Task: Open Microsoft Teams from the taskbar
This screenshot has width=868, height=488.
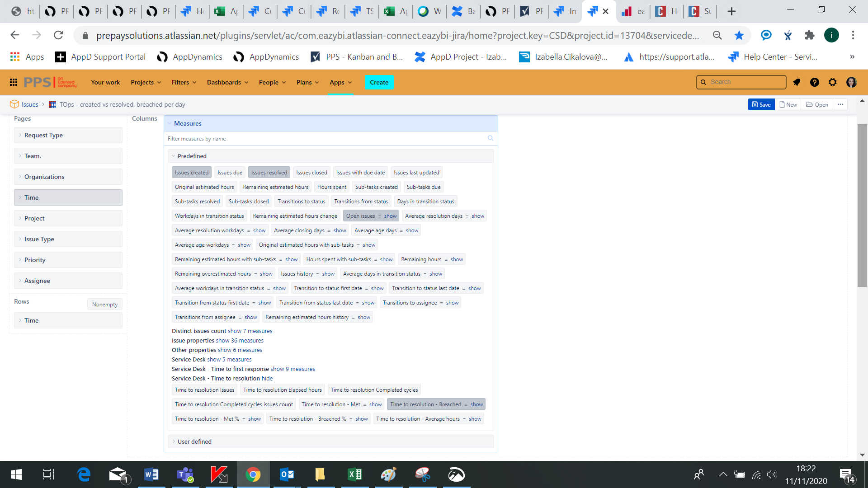Action: [x=185, y=474]
